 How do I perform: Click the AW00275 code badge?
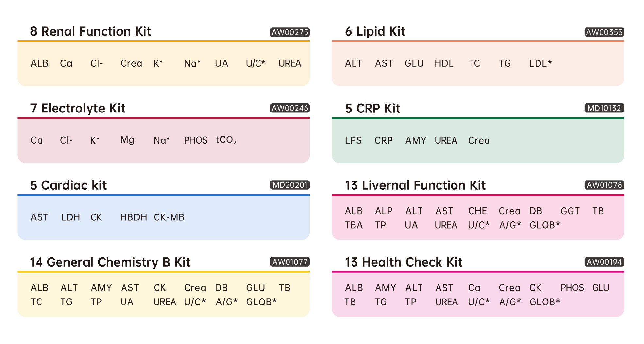point(290,32)
